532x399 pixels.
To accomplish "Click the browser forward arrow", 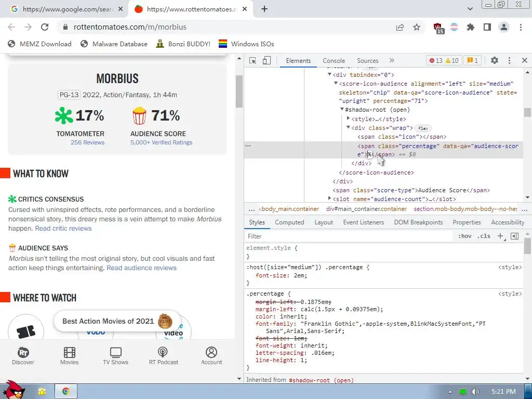I will tap(28, 27).
